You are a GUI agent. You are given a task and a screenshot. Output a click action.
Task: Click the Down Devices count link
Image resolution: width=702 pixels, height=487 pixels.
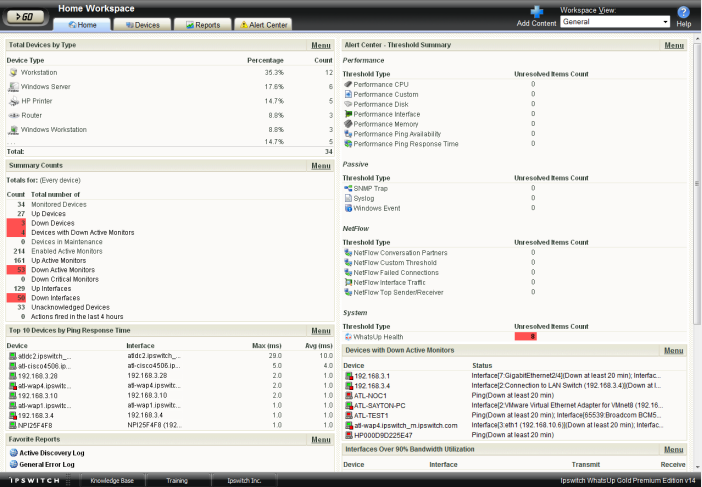point(16,223)
